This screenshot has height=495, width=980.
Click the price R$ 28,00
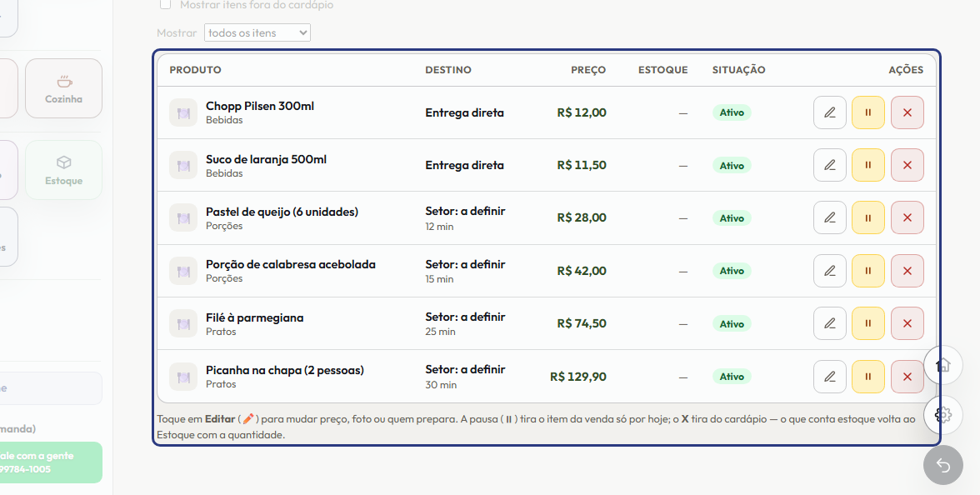click(x=582, y=217)
